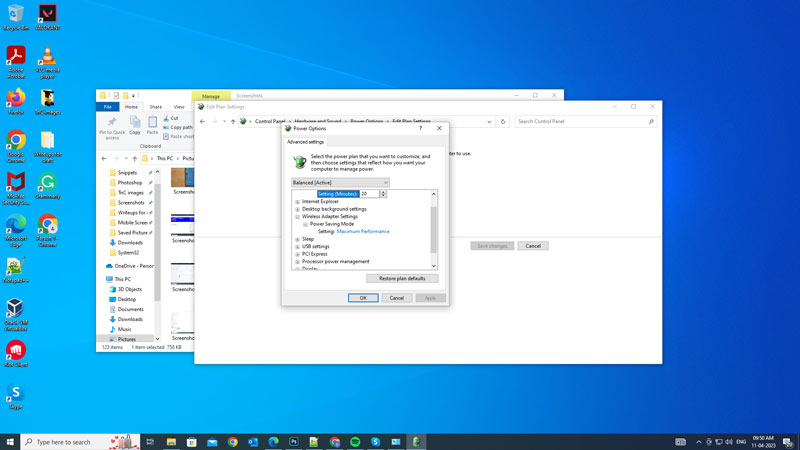Viewport: 800px width, 450px height.
Task: Expand the Internet Explorer setting node
Action: pos(297,202)
